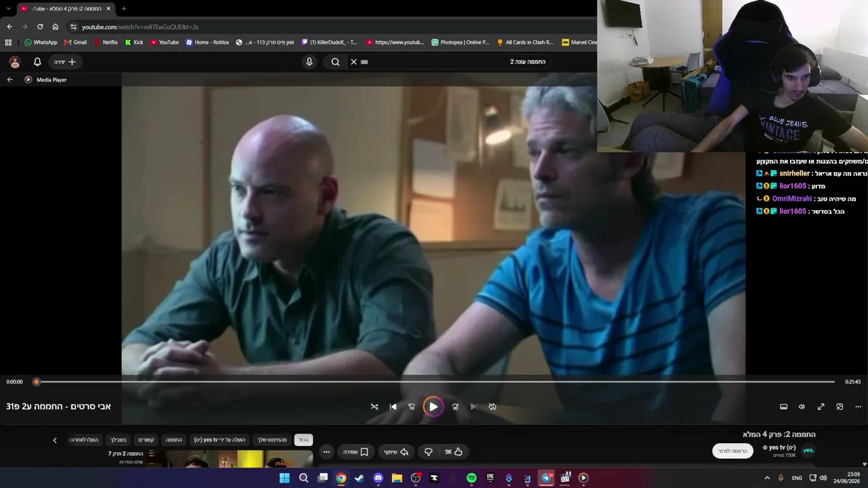Click the video seek bar handle
Viewport: 868px width, 488px height.
click(x=37, y=382)
